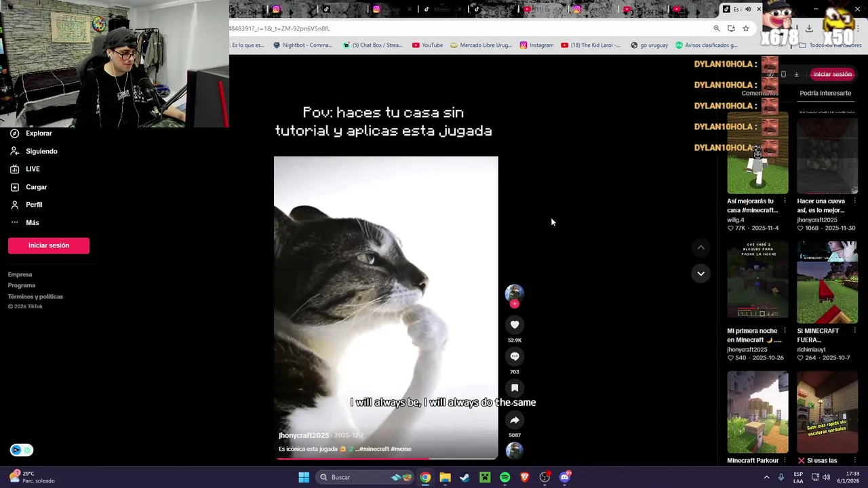
Task: Open comments via the speech bubble icon
Action: pyautogui.click(x=515, y=357)
